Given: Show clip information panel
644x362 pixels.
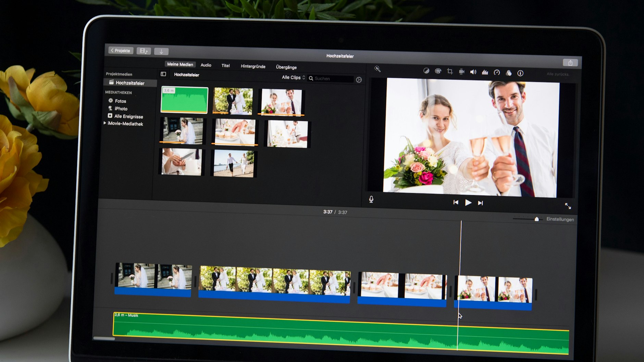Looking at the screenshot, I should pyautogui.click(x=520, y=73).
